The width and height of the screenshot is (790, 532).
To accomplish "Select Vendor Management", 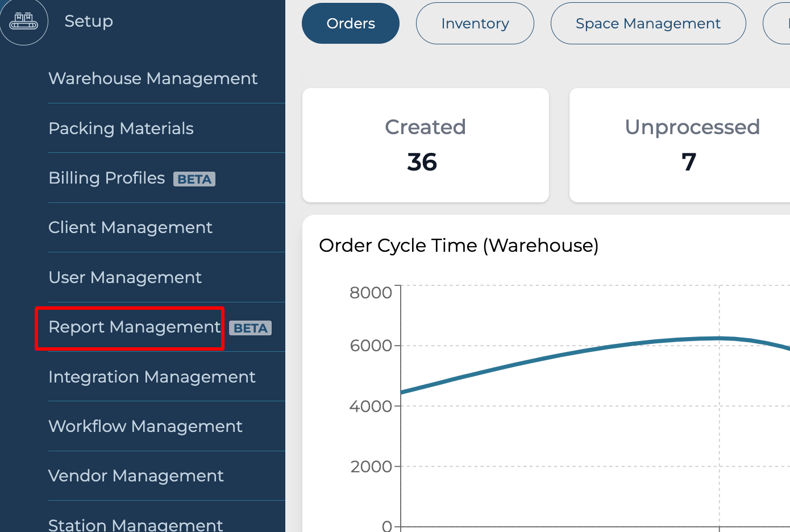I will 136,476.
